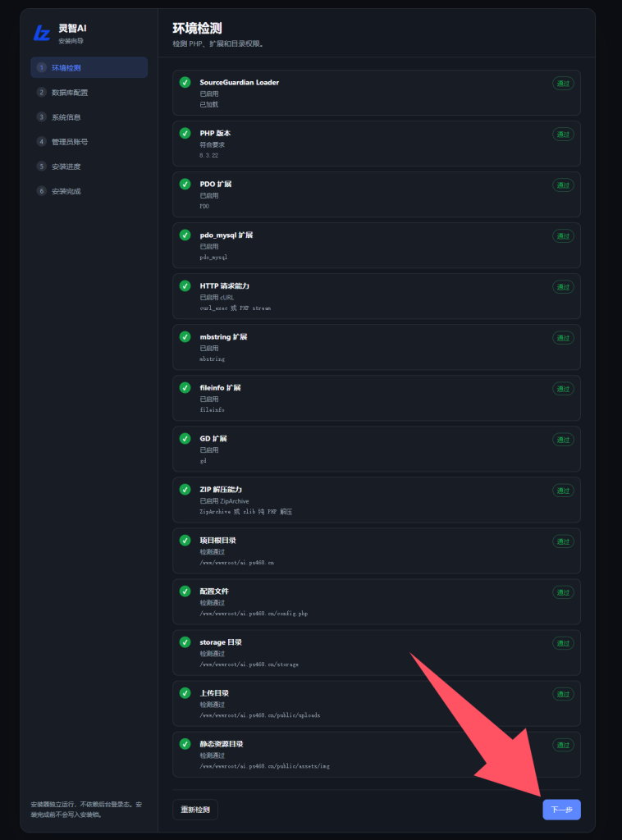Viewport: 622px width, 840px height.
Task: Click the green check icon beside PHP 版本
Action: tap(185, 134)
